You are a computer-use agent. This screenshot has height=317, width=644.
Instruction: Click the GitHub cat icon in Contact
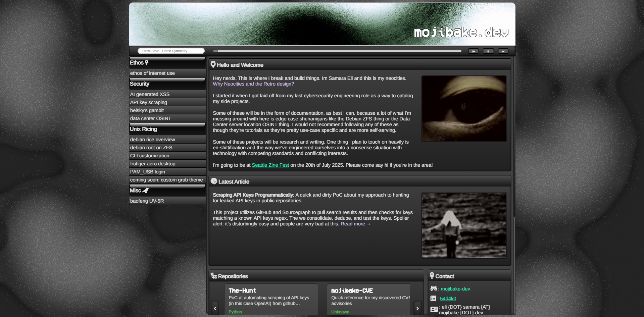click(x=434, y=289)
